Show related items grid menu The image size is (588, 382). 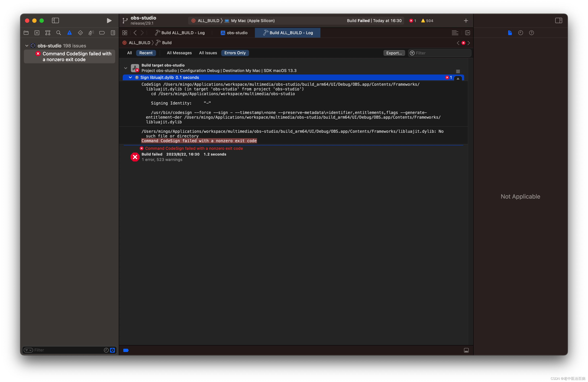[125, 33]
